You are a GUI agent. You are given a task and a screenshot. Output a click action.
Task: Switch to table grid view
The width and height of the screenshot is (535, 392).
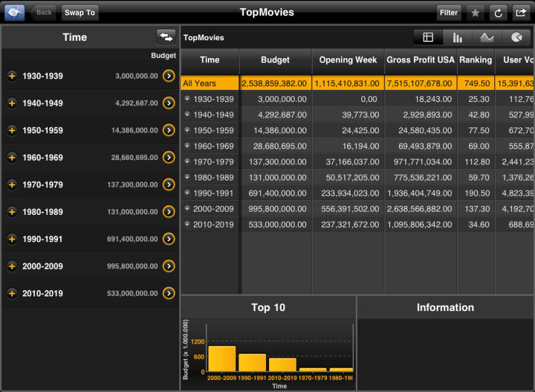click(428, 38)
